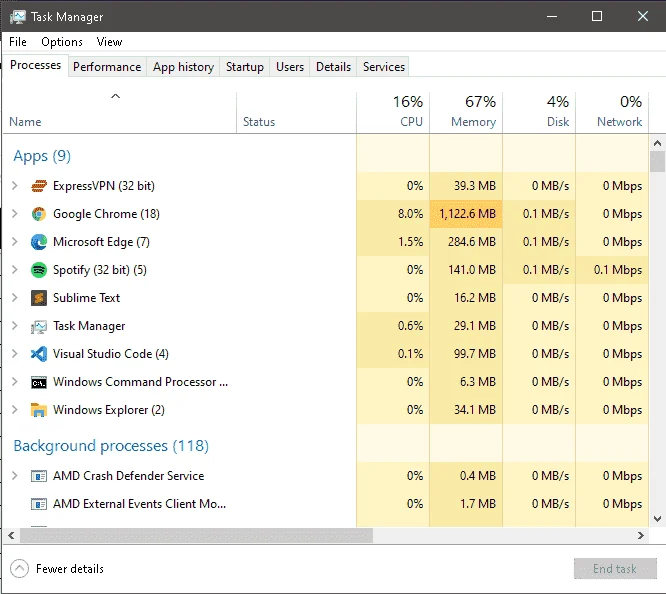
Task: Expand the Windows Explorer (2) group
Action: (x=15, y=410)
